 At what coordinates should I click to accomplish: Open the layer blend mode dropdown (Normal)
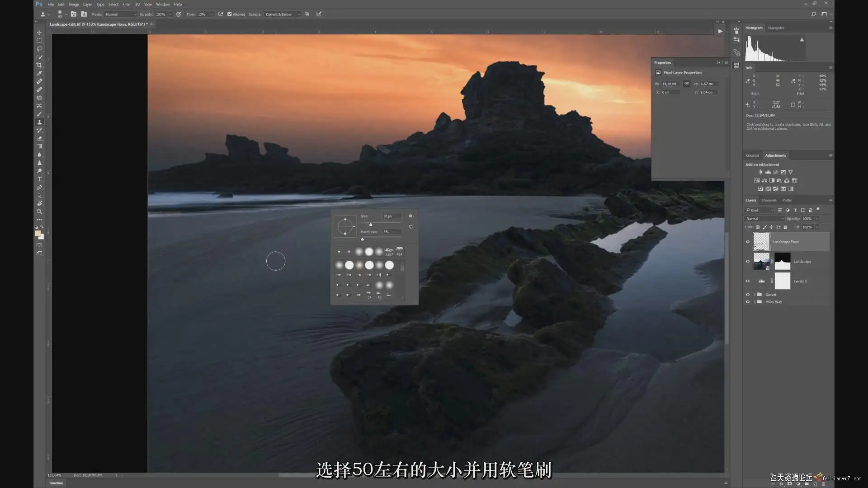(764, 219)
